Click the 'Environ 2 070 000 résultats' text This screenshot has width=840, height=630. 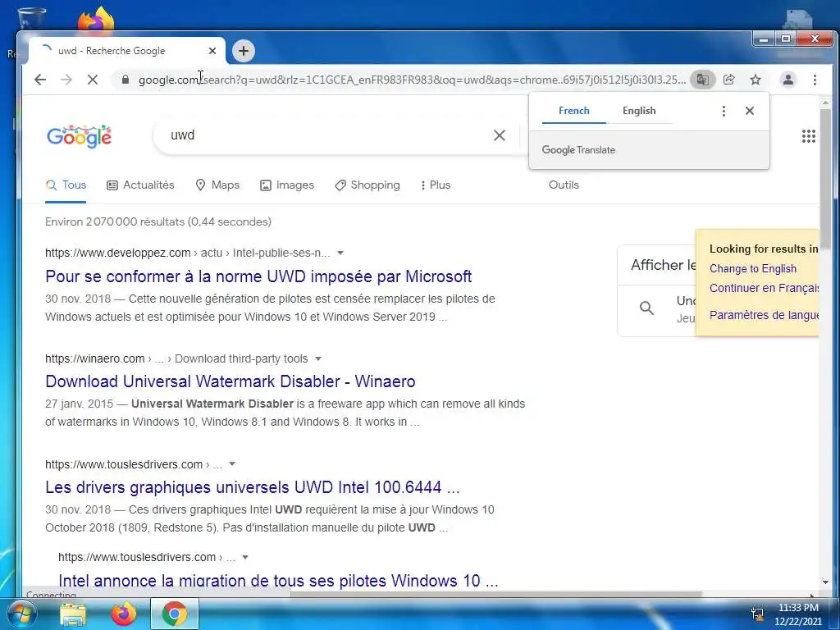(158, 221)
